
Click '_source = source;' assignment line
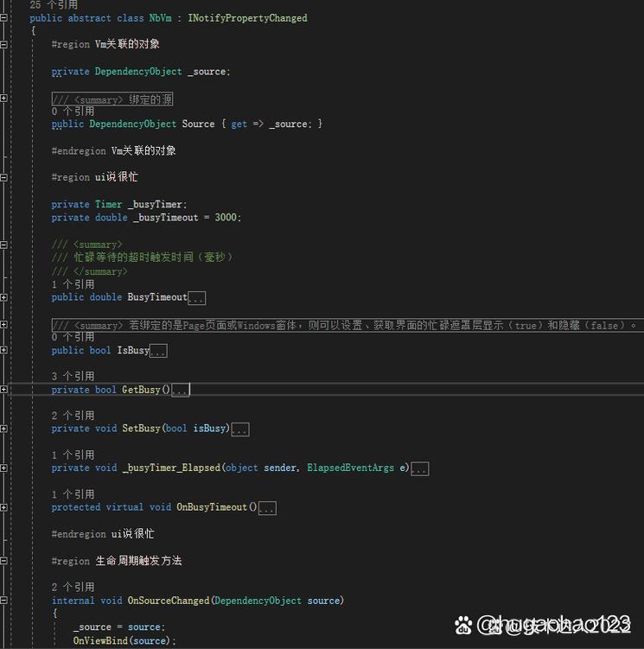coord(119,627)
